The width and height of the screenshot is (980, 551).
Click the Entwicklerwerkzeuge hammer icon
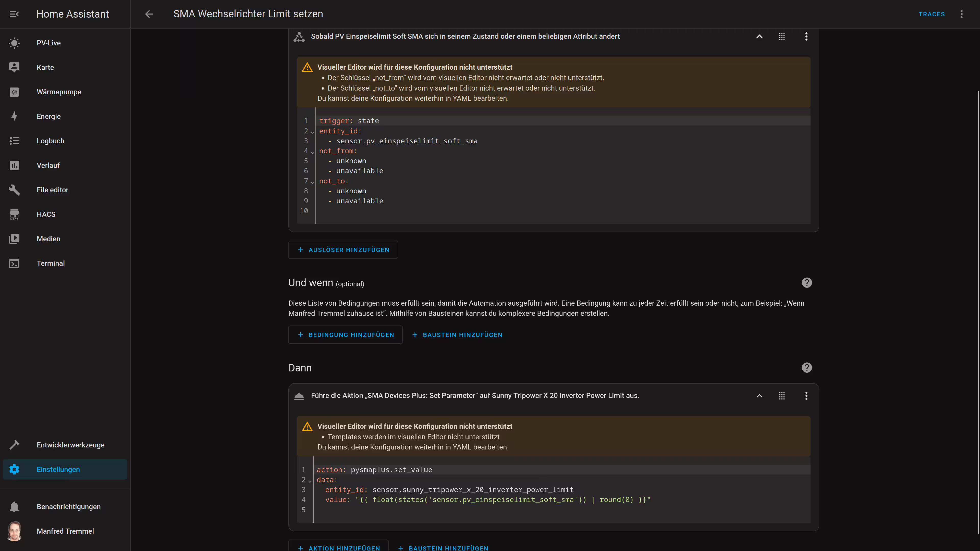point(14,445)
